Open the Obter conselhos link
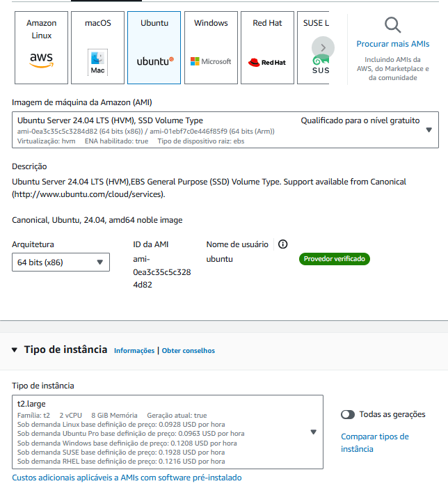The width and height of the screenshot is (448, 495). (x=189, y=351)
